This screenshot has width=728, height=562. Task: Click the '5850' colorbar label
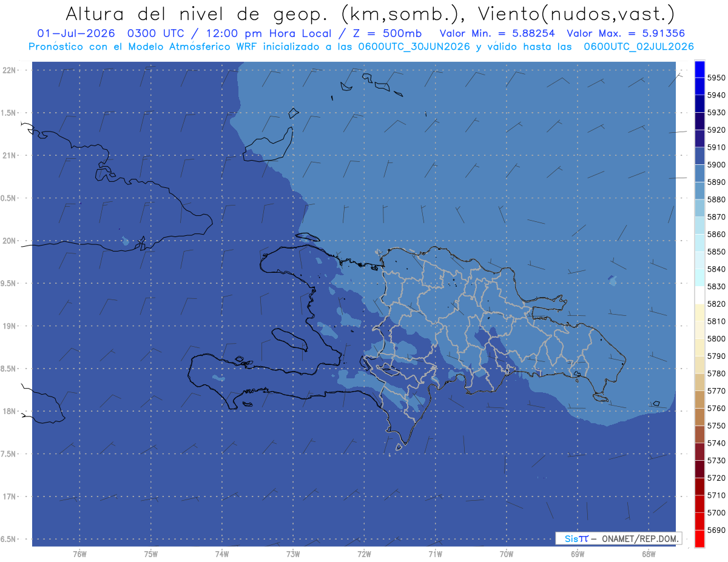[x=716, y=252]
